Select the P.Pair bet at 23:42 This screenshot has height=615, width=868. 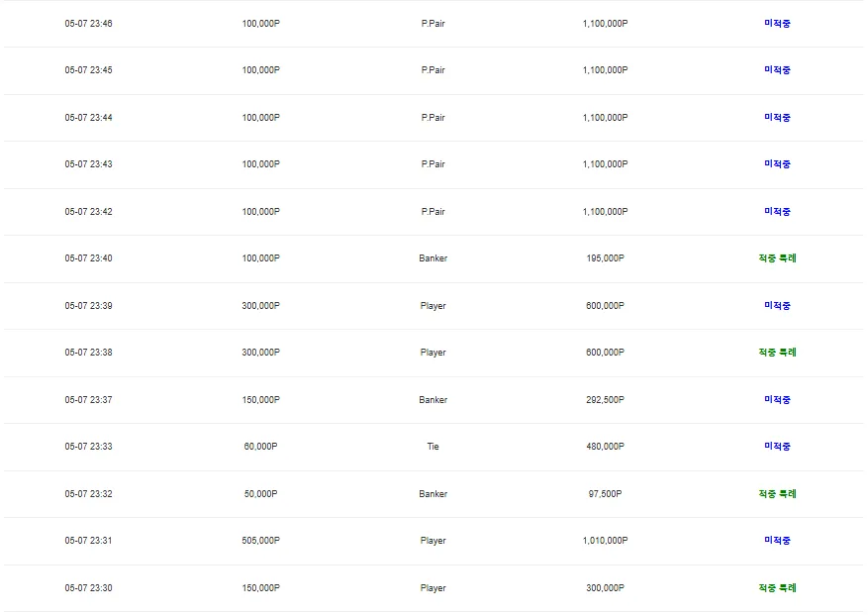point(433,212)
